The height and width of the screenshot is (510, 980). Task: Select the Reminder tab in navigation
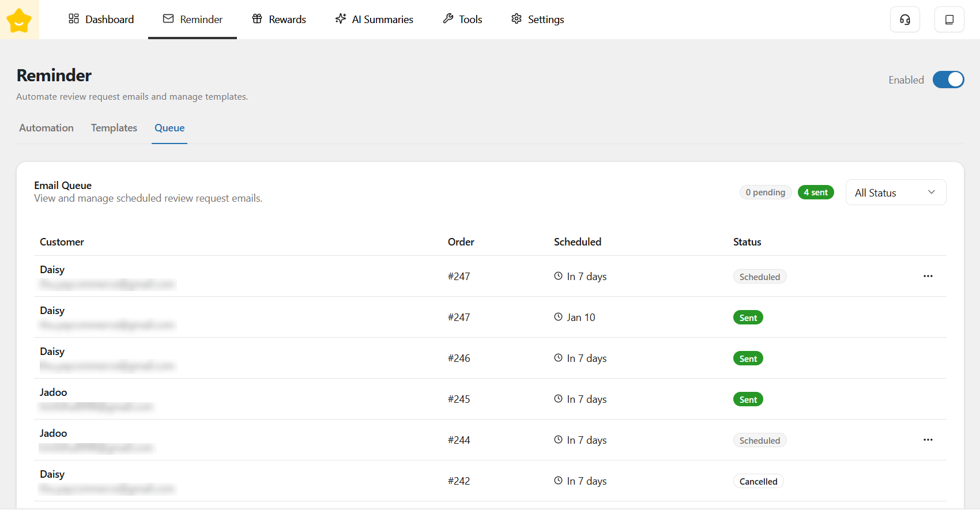point(193,20)
